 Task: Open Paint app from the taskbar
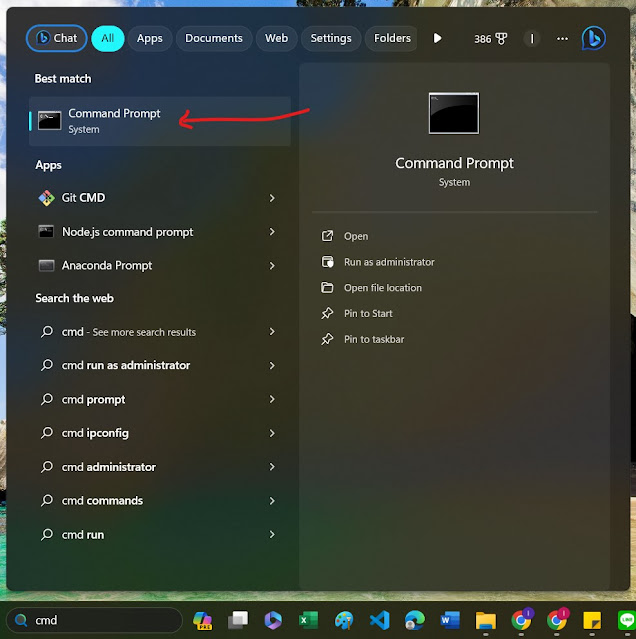point(344,620)
